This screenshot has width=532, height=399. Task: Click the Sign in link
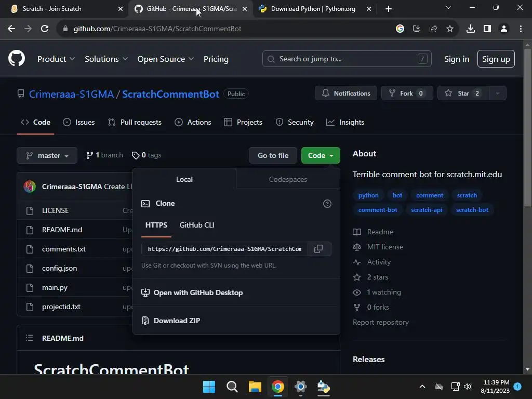pyautogui.click(x=456, y=59)
